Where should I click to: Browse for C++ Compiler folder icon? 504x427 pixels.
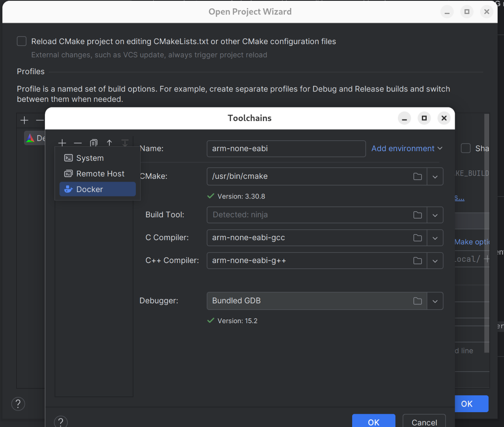pos(417,261)
